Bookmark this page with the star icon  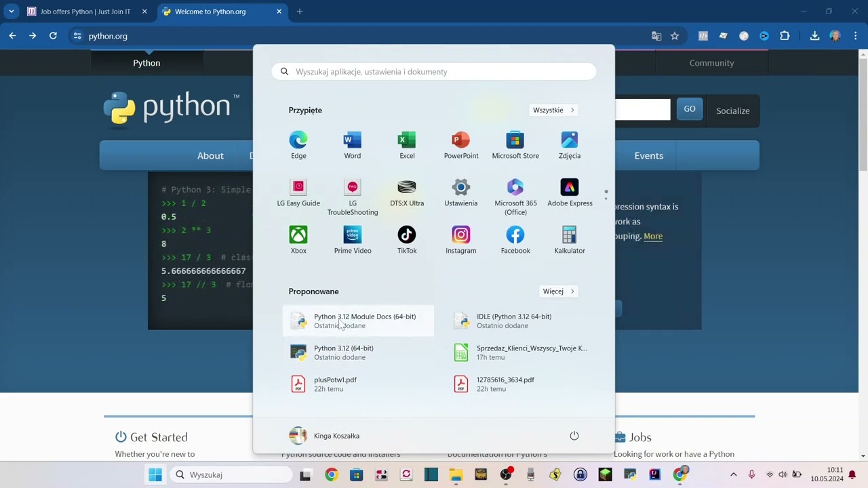coord(675,36)
